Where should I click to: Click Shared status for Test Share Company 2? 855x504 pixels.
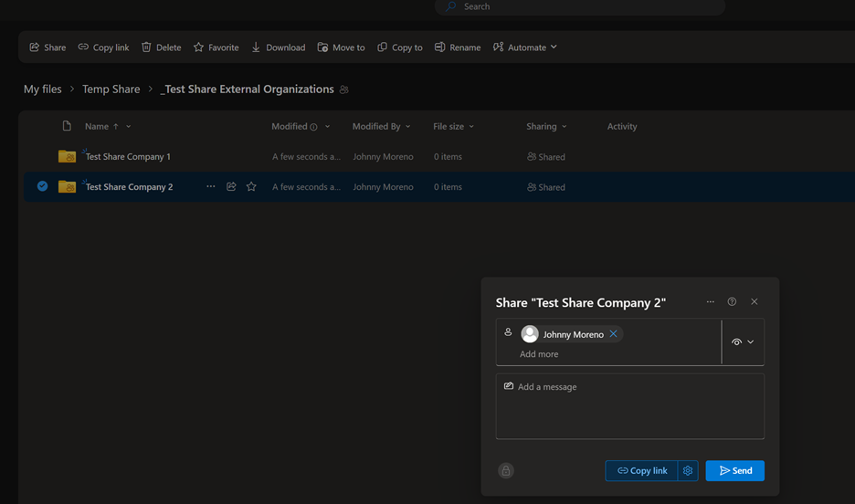tap(546, 187)
